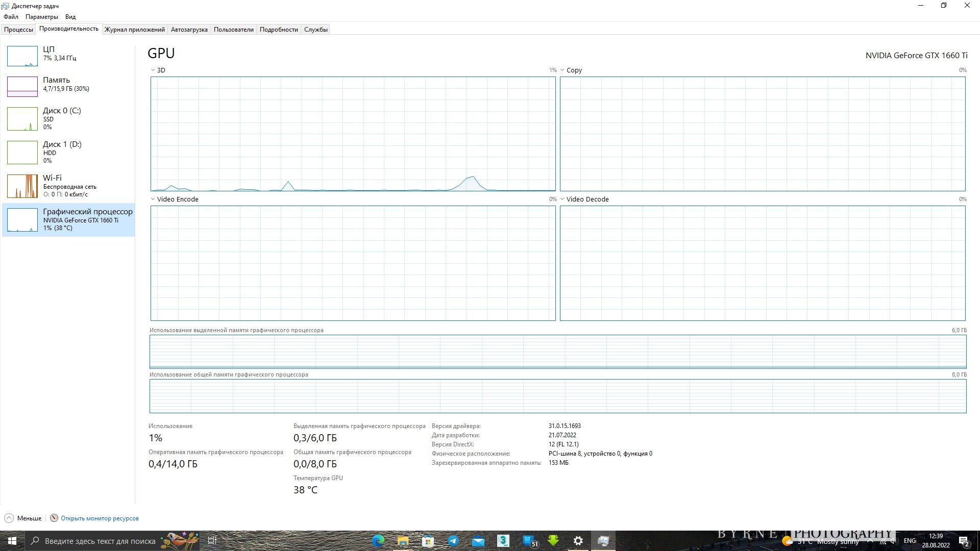Restore down the Task Manager window
Image resolution: width=980 pixels, height=551 pixels.
pos(944,6)
